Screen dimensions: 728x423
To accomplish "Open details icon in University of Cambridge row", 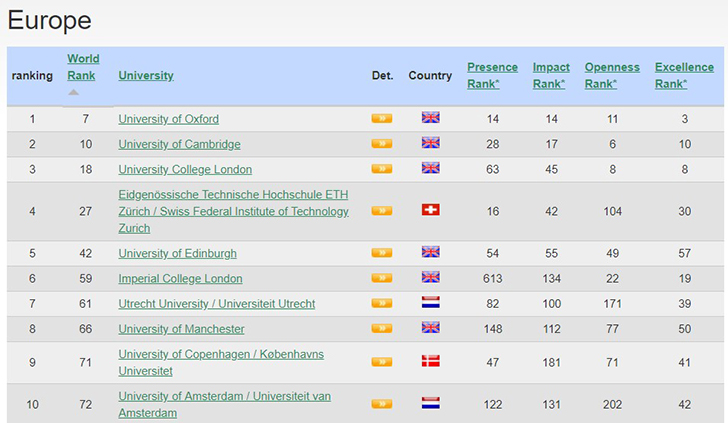I will 381,143.
